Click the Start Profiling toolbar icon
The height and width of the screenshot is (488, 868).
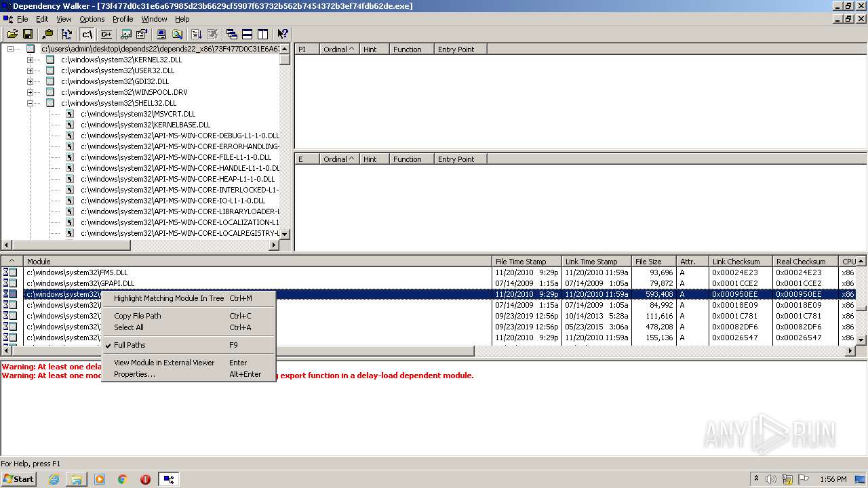197,34
